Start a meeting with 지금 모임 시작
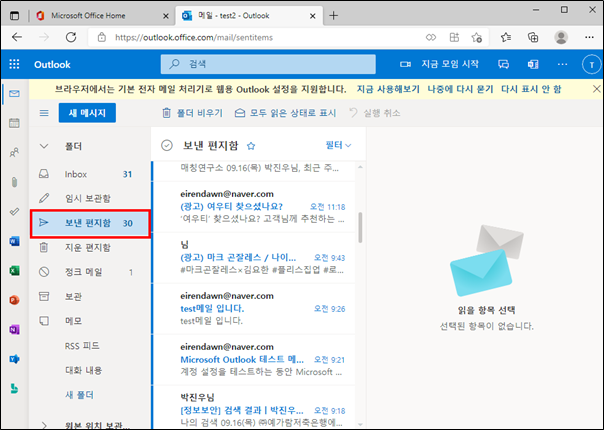Screen dimensions: 604x430 click(439, 64)
